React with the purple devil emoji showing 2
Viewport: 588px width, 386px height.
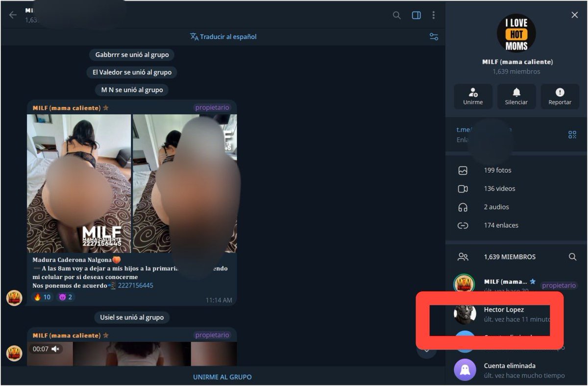pyautogui.click(x=65, y=297)
